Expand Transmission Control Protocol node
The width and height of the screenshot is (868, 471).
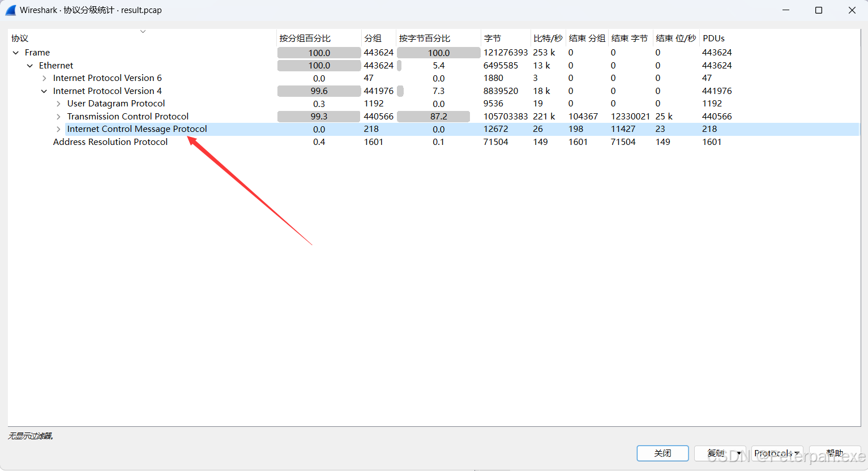click(58, 117)
